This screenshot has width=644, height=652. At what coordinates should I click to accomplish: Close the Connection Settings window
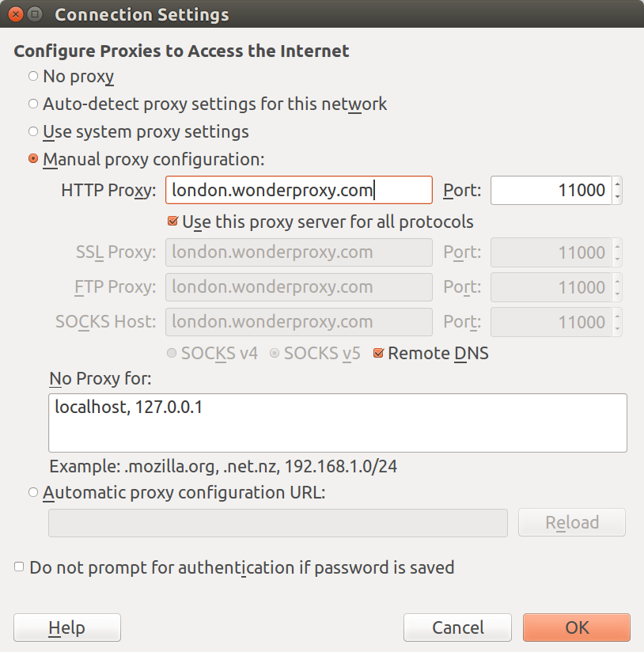(16, 14)
